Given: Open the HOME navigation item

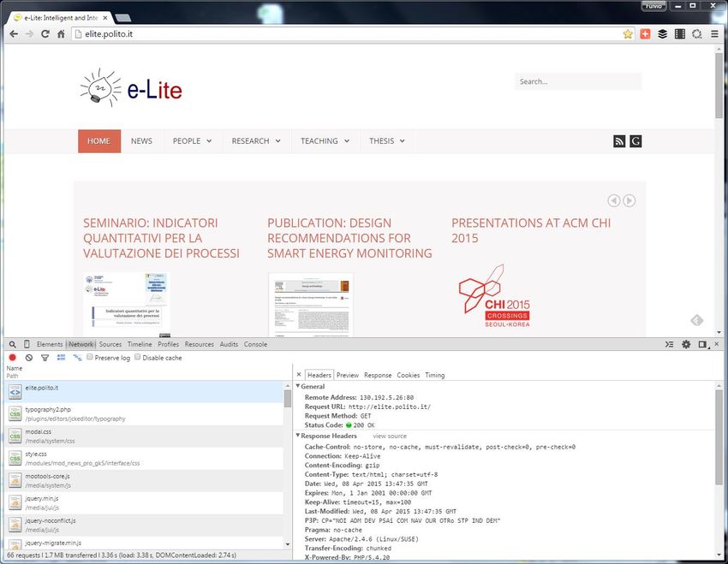Looking at the screenshot, I should pyautogui.click(x=99, y=141).
